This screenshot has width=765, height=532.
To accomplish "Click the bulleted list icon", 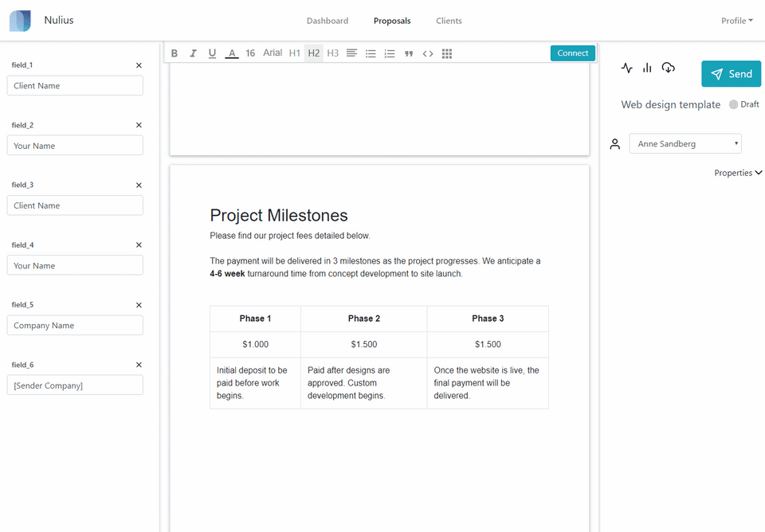I will [371, 53].
